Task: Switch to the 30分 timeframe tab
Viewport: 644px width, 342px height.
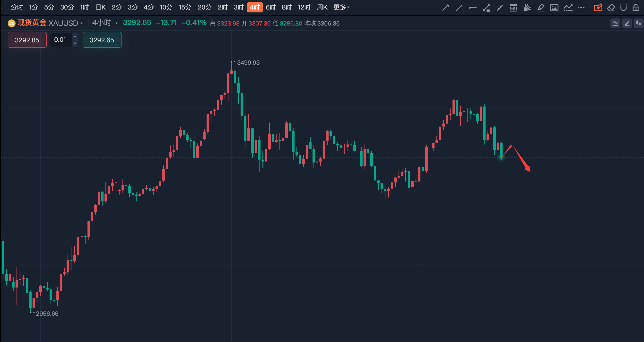Action: pos(67,8)
